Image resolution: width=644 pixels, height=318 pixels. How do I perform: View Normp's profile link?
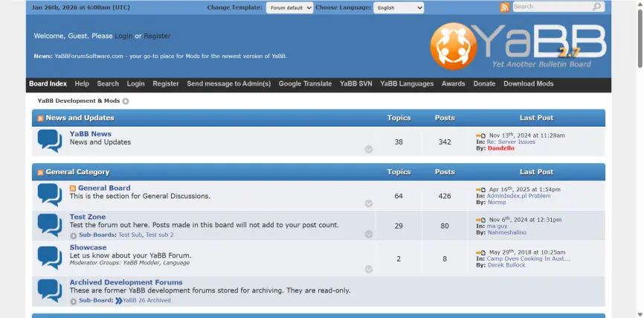497,203
